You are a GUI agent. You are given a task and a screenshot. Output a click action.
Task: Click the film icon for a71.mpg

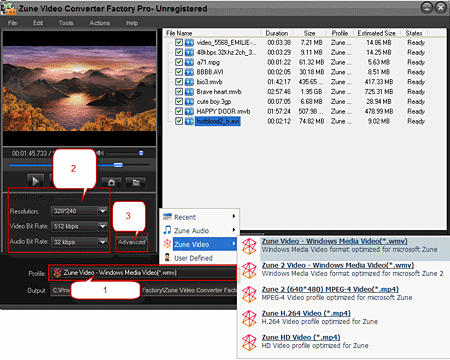pyautogui.click(x=189, y=62)
